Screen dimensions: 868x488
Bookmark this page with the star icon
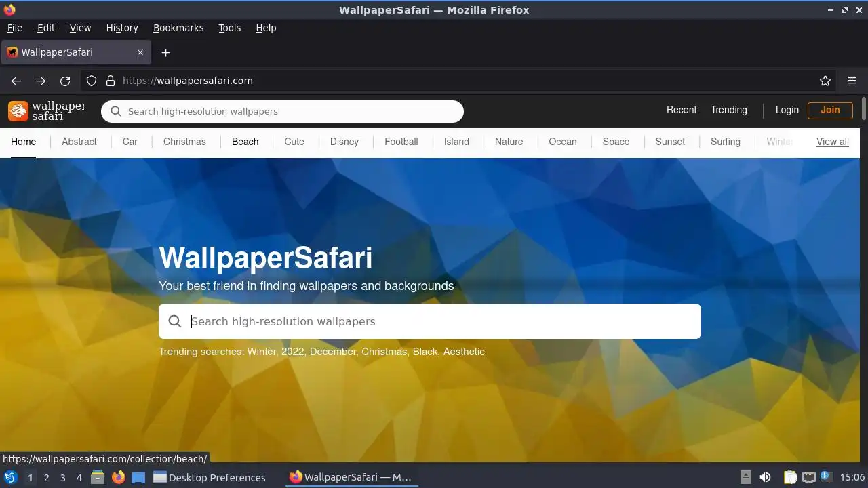tap(825, 81)
